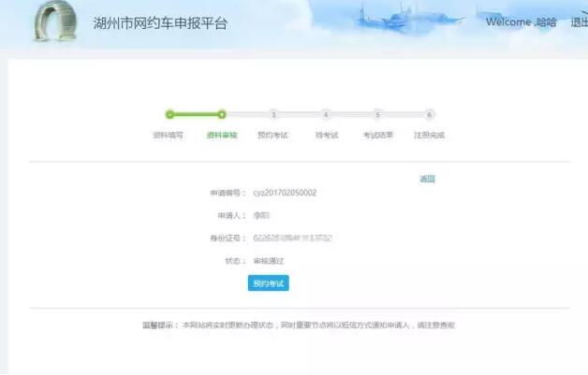
Task: Click the 考试结果 step label
Action: [377, 136]
